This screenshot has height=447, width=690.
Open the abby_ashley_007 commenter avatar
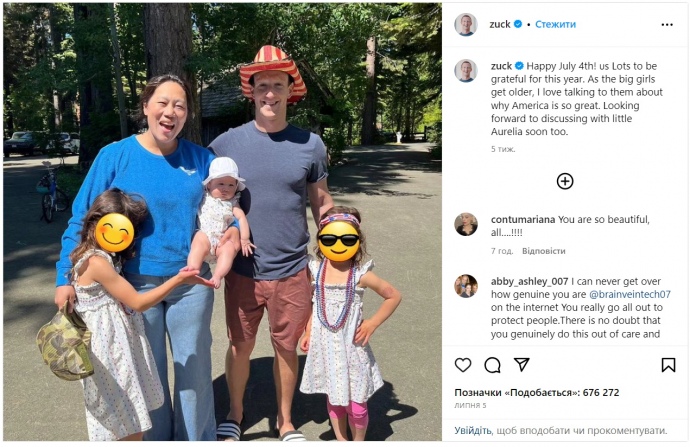466,286
